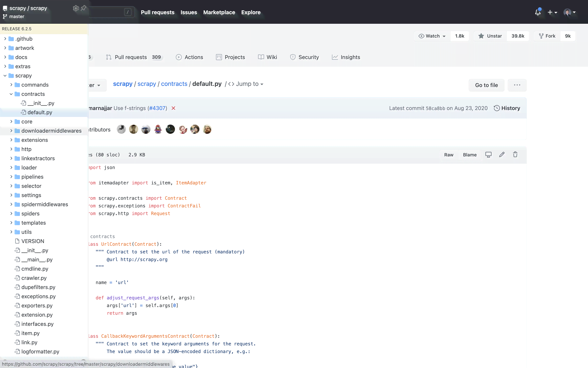Open commit link #4307
The image size is (588, 368).
158,108
